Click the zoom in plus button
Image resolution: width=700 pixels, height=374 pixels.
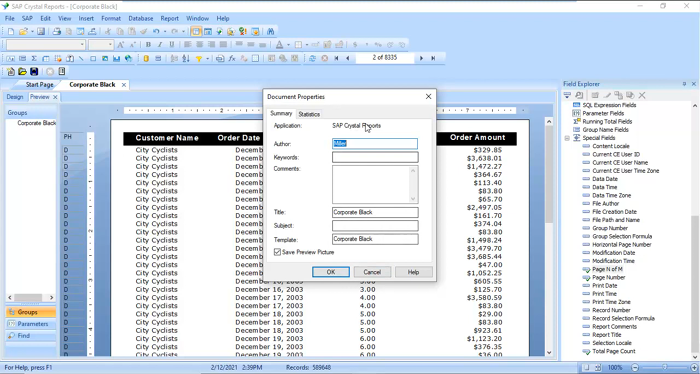click(x=693, y=367)
